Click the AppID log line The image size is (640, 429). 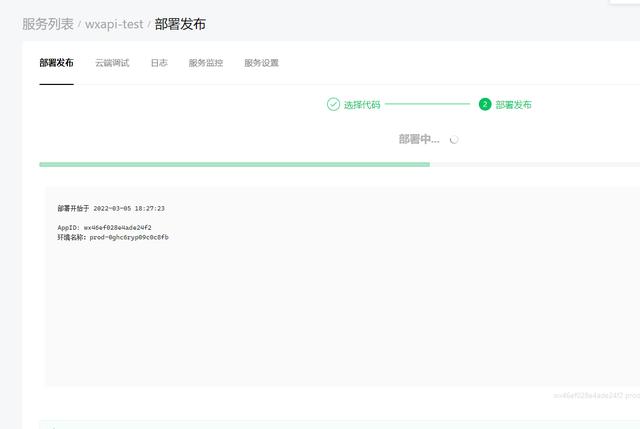click(x=104, y=227)
